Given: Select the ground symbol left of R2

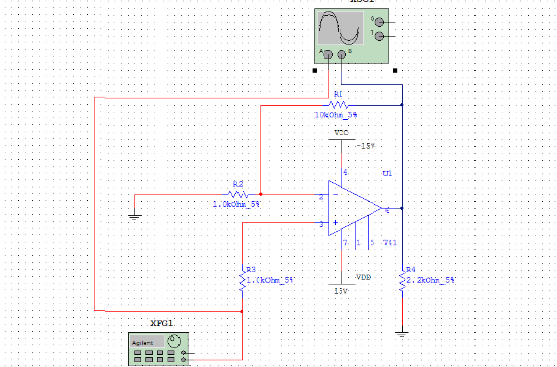Looking at the screenshot, I should pyautogui.click(x=135, y=216).
